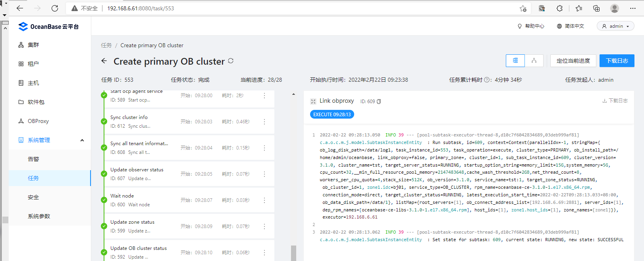Open the browser favorites list icon
Viewport: 644px width, 261px height.
click(579, 8)
